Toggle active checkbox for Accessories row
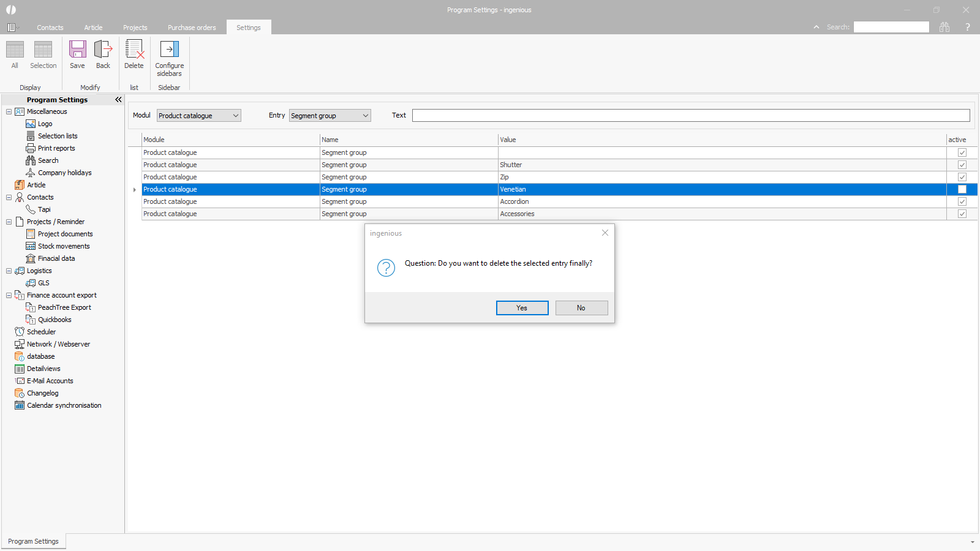The width and height of the screenshot is (980, 551). [962, 214]
